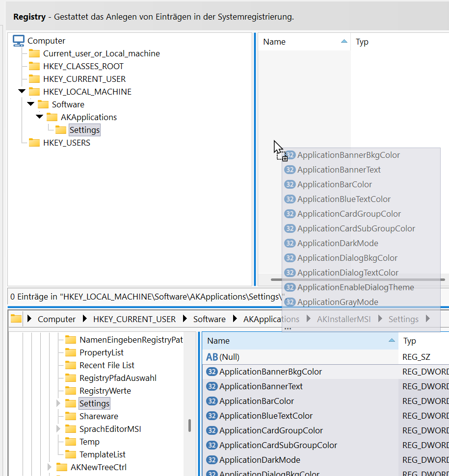Image resolution: width=449 pixels, height=476 pixels.
Task: Click the Computer root monitor icon
Action: coord(19,41)
